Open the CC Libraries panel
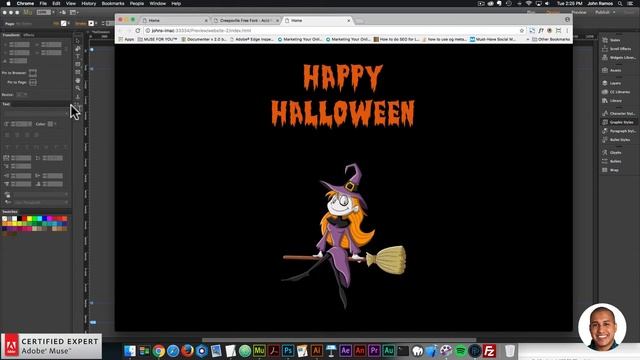 (616, 92)
